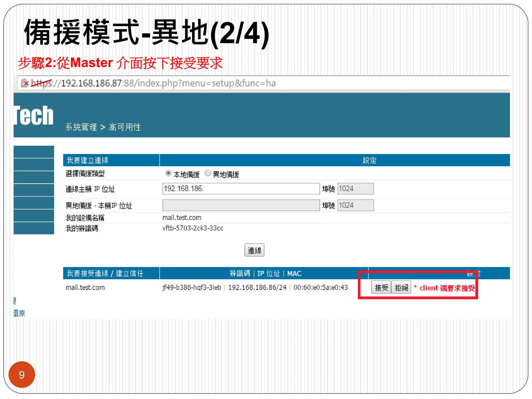Click the insecure HTTPS warning icon
Viewport: 532px width, 399px height.
click(x=25, y=83)
